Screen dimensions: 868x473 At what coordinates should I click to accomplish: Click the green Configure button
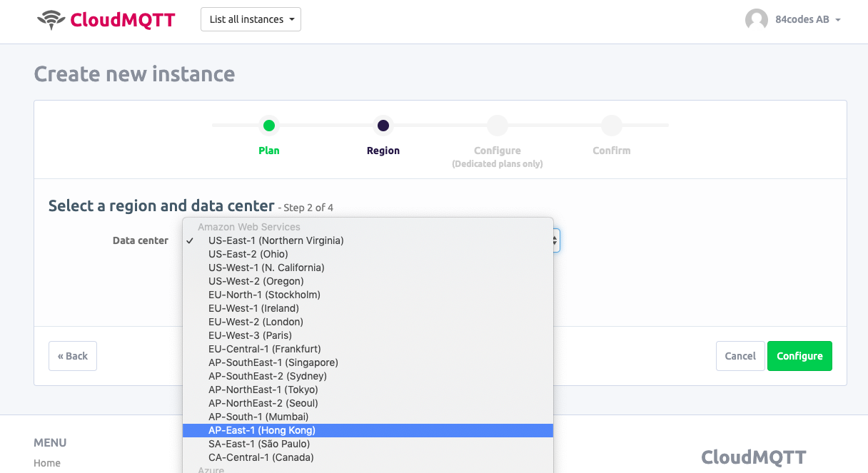coord(799,356)
